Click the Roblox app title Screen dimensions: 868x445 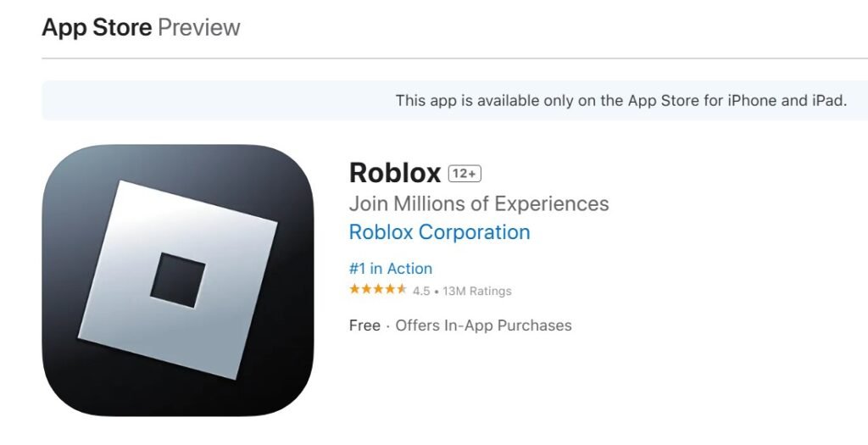pos(395,173)
